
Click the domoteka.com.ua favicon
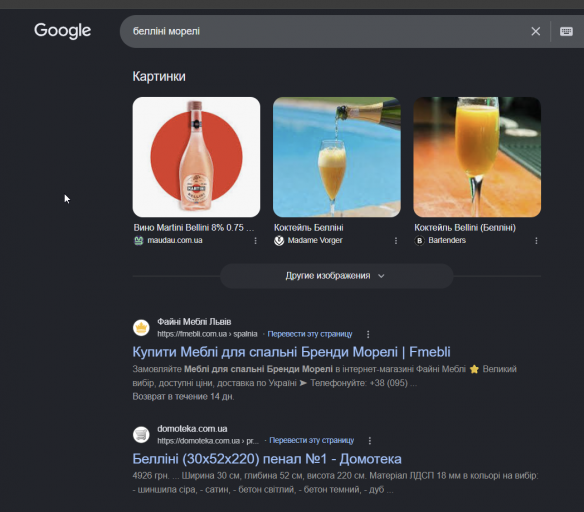(141, 435)
